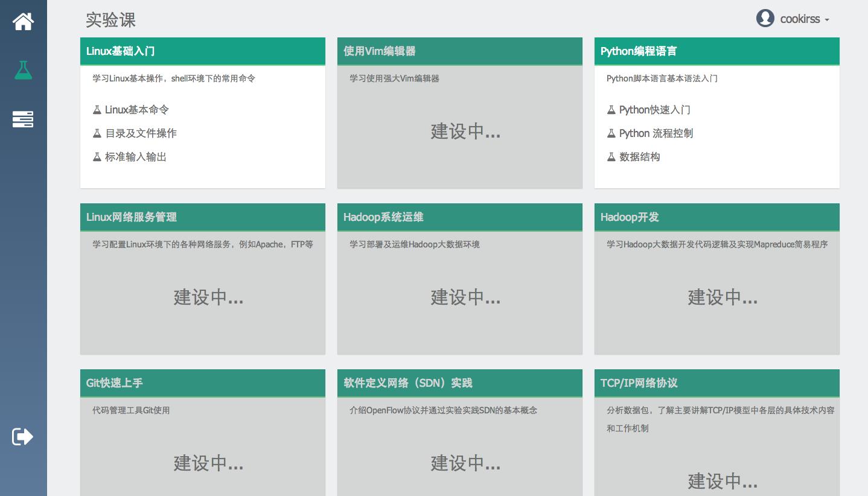Click flask icon beside 数据结构
This screenshot has width=868, height=496.
click(x=611, y=157)
